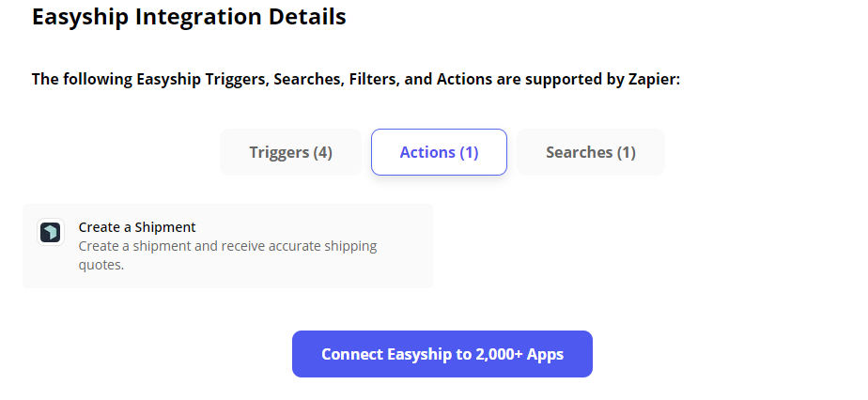Image resolution: width=868 pixels, height=400 pixels.
Task: Click the highlighted count on Actions tab
Action: pos(469,152)
